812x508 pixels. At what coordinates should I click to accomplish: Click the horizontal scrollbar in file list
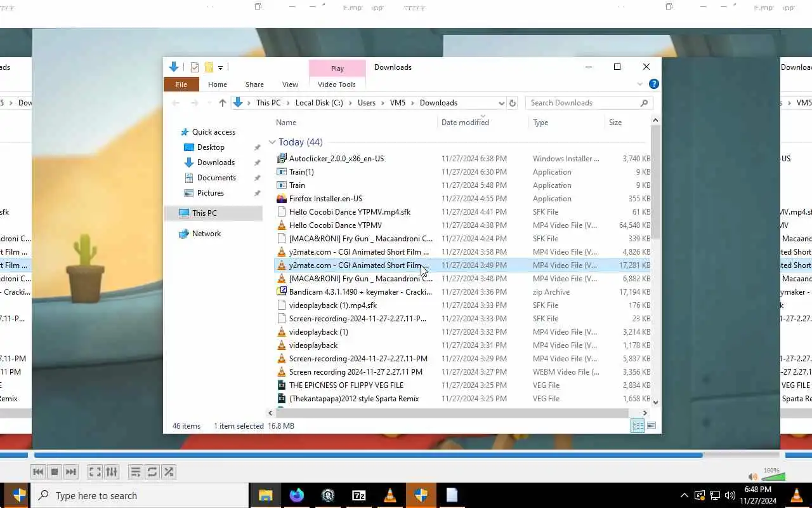click(x=453, y=413)
